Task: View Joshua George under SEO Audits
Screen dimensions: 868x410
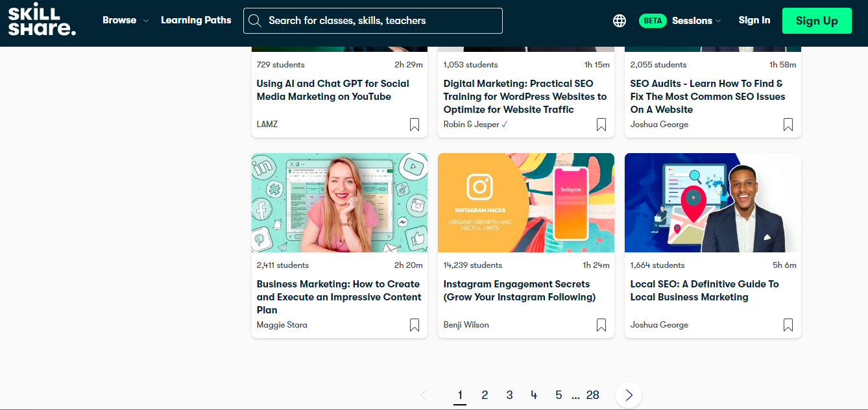Action: pyautogui.click(x=659, y=124)
